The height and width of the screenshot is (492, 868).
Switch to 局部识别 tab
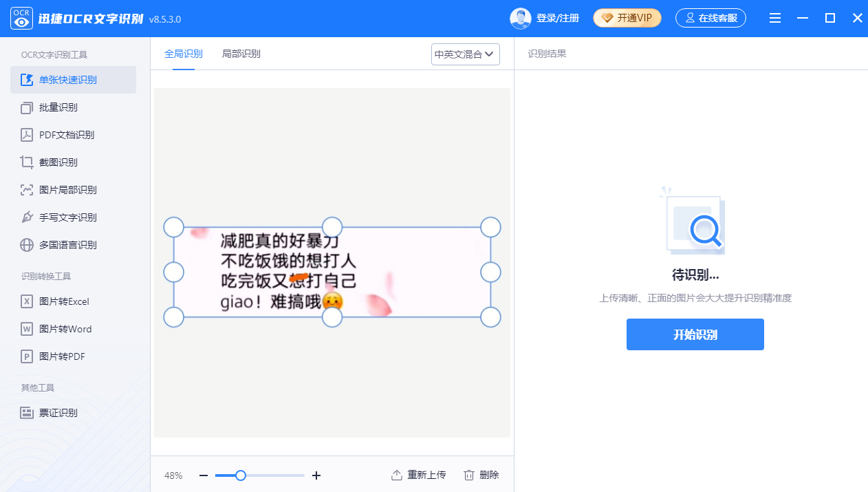click(241, 54)
